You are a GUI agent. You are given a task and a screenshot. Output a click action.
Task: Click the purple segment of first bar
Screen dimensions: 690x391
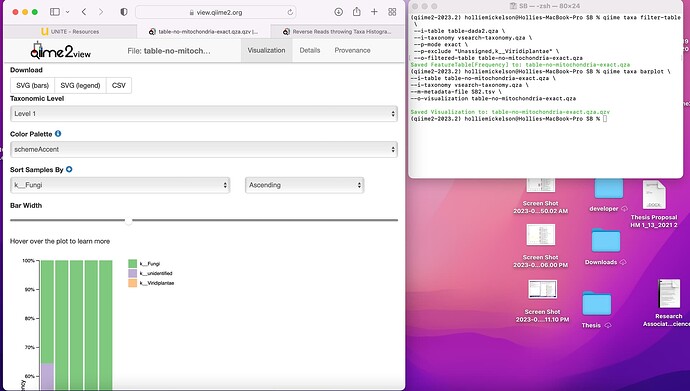47,376
